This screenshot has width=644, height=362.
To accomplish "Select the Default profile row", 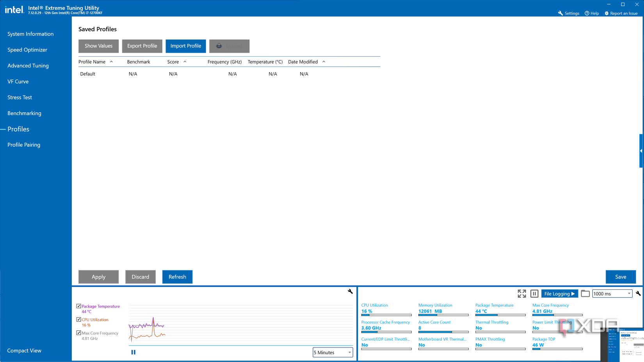I will pos(87,74).
